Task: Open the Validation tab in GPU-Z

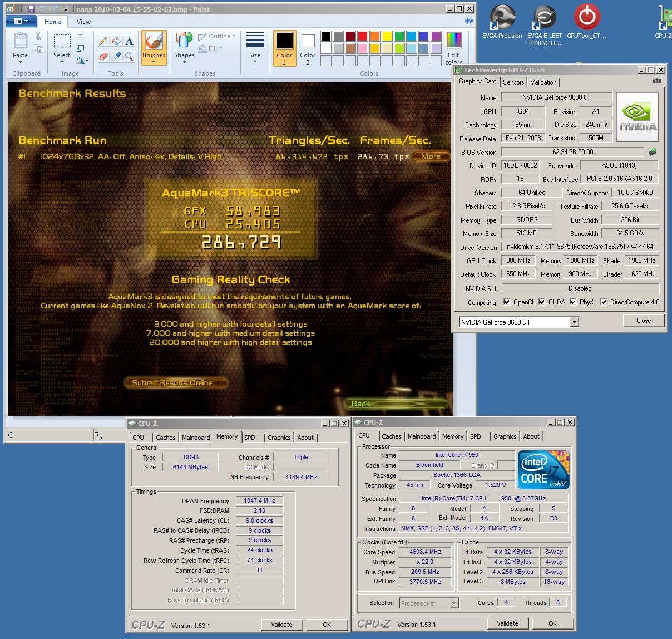Action: pos(543,82)
